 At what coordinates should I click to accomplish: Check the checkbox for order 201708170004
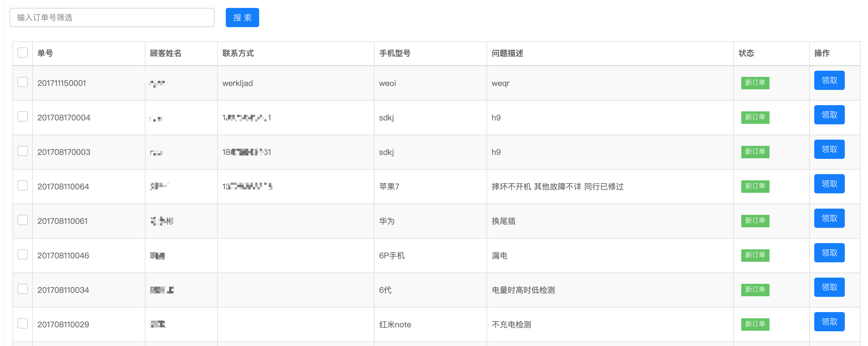click(x=22, y=116)
